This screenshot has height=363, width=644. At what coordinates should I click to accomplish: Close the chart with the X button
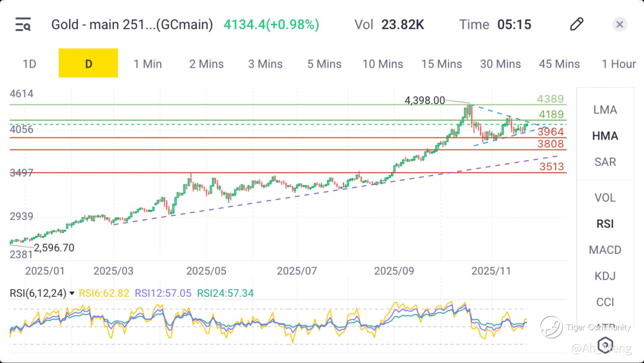619,24
